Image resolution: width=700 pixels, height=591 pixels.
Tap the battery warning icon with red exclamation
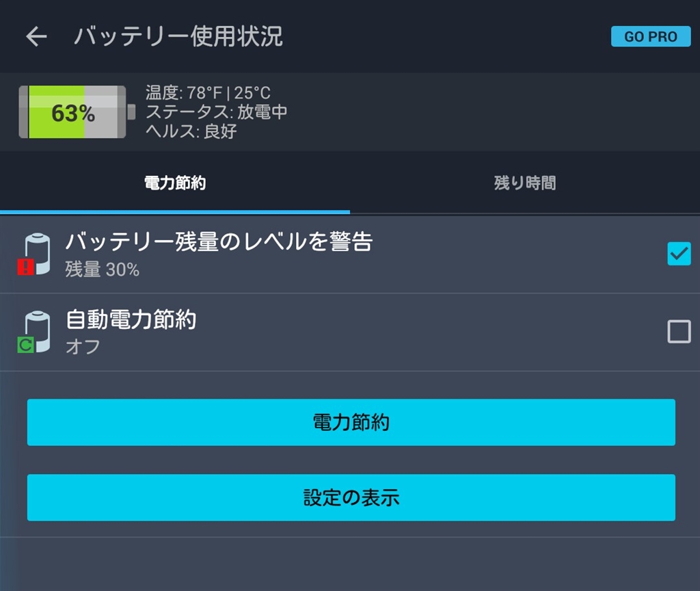tap(34, 254)
